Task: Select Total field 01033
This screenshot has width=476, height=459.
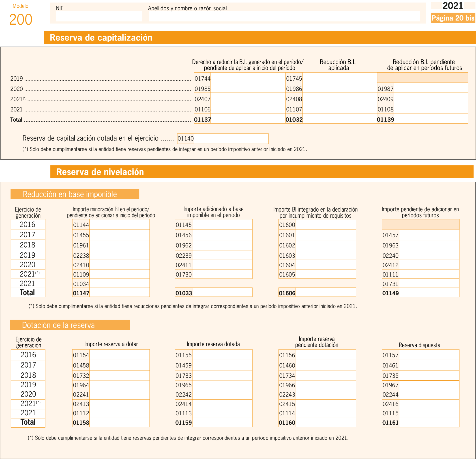Action: coord(222,292)
